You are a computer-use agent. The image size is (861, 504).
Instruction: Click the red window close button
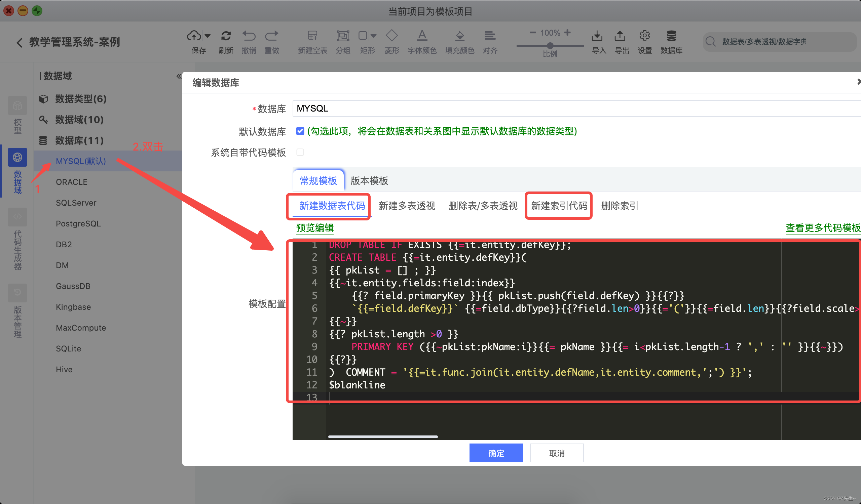click(9, 11)
